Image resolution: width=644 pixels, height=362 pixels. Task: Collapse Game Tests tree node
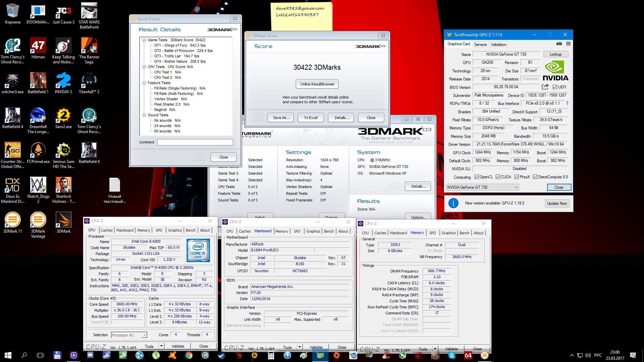[x=144, y=40]
